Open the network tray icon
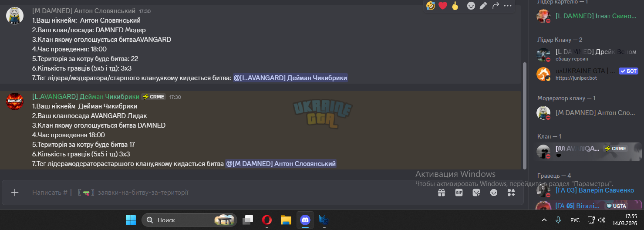Image resolution: width=644 pixels, height=230 pixels. coord(591,220)
